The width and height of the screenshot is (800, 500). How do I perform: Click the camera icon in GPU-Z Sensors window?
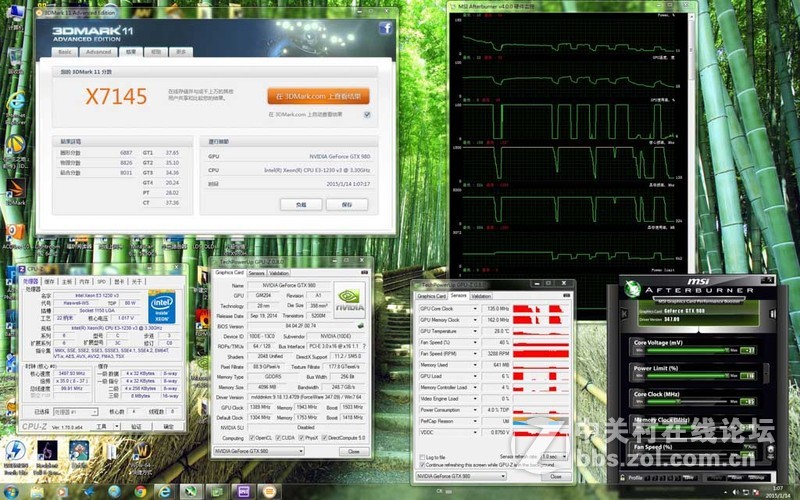(566, 295)
